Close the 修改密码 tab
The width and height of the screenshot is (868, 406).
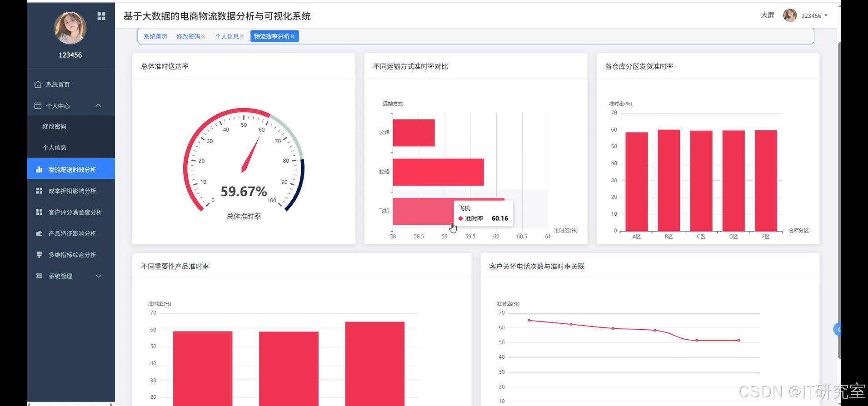point(203,37)
